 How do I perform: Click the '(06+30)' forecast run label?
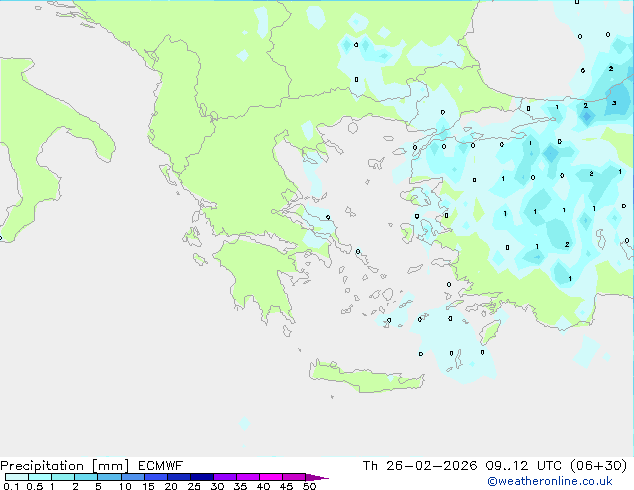click(598, 466)
